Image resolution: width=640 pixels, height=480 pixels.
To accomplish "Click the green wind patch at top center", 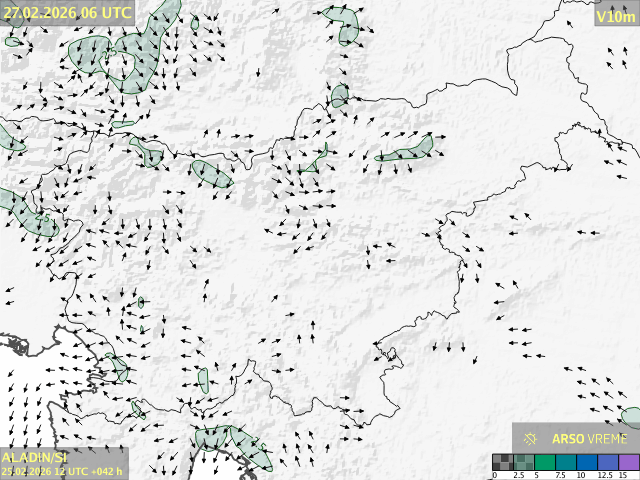I will 348,24.
